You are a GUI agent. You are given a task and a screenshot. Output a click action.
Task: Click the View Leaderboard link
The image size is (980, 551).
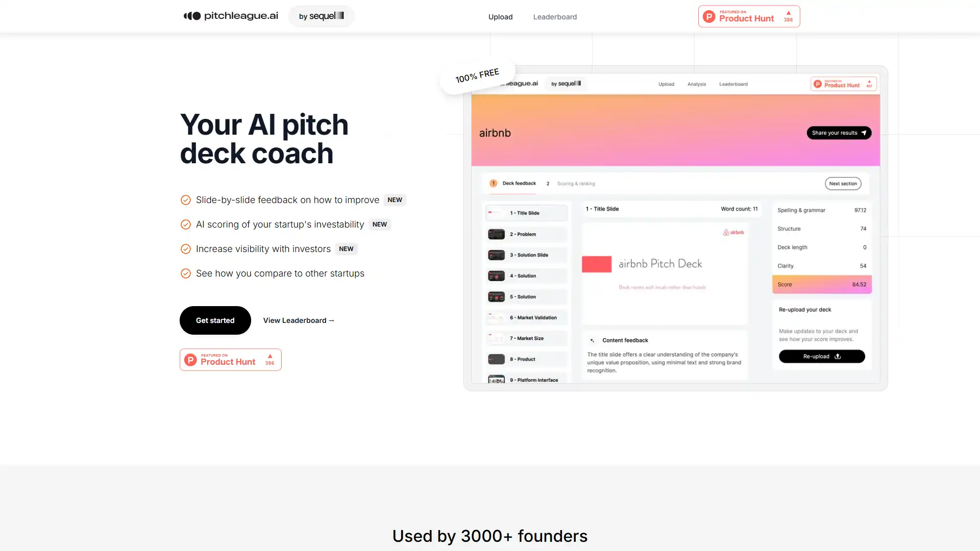pyautogui.click(x=299, y=319)
